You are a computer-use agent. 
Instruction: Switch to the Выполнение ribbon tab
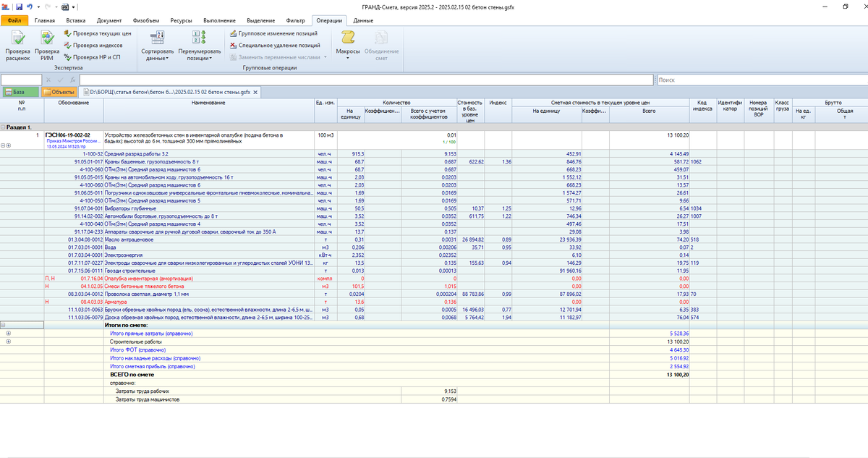(220, 20)
